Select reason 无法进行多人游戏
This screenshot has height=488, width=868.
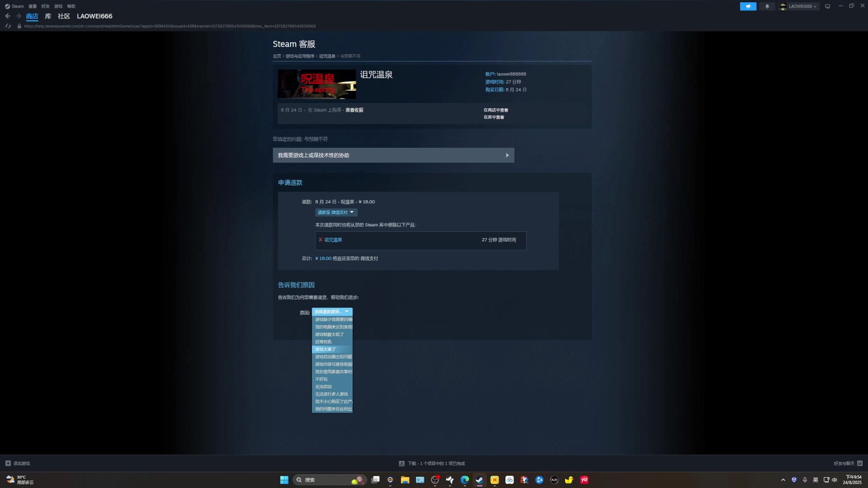pos(332,394)
